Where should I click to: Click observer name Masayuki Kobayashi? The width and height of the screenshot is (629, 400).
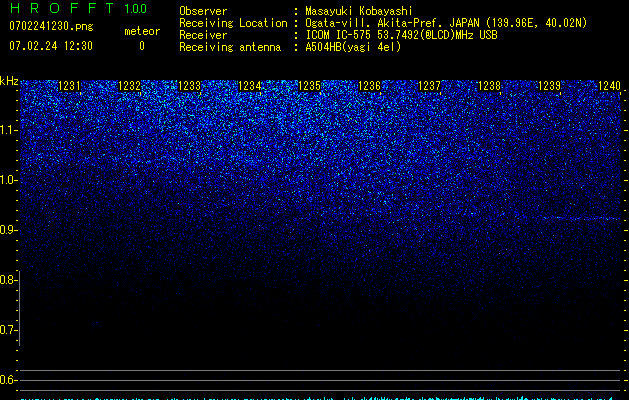(359, 11)
